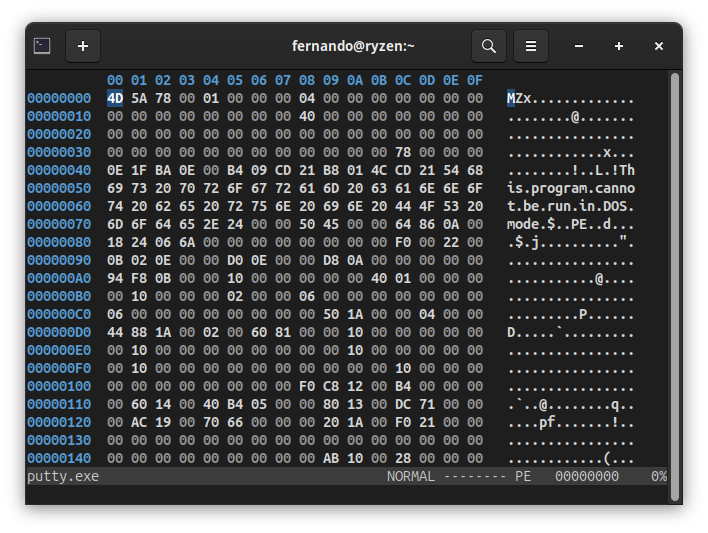
Task: Click byte D8 in row 00000090
Action: pyautogui.click(x=331, y=260)
